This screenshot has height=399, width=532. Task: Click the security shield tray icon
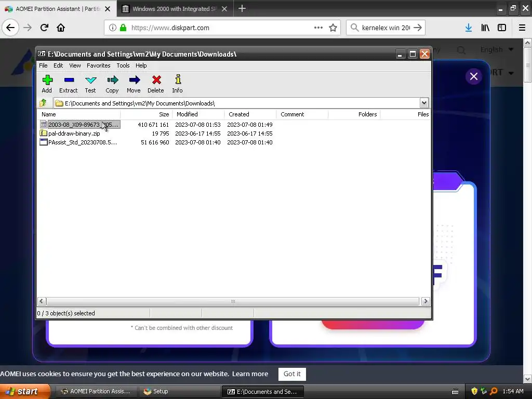[x=474, y=391]
